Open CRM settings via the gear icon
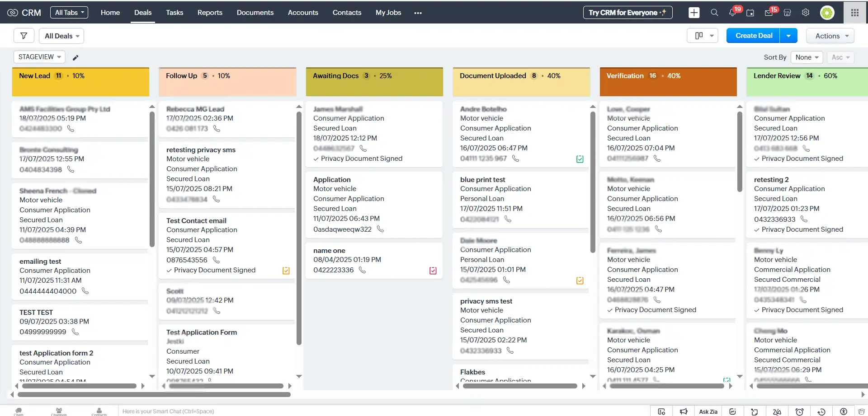868x416 pixels. coord(806,13)
